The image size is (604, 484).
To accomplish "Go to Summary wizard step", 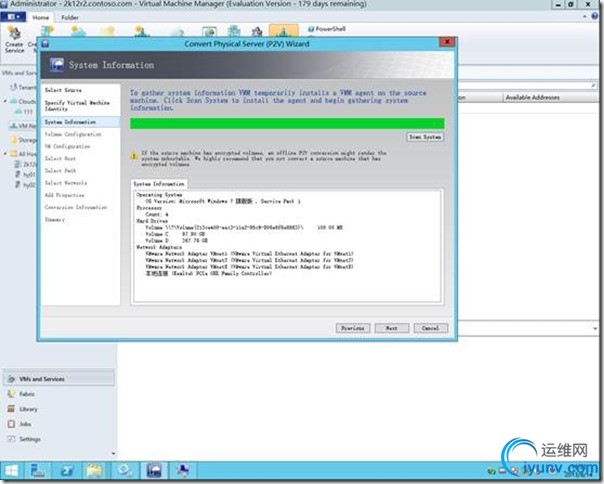I will click(55, 219).
